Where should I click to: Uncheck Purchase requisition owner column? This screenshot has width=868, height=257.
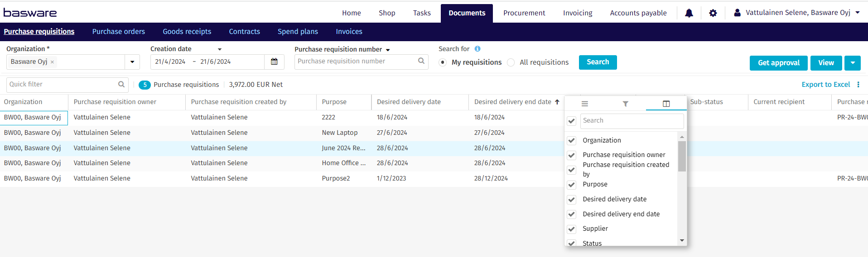pyautogui.click(x=572, y=155)
